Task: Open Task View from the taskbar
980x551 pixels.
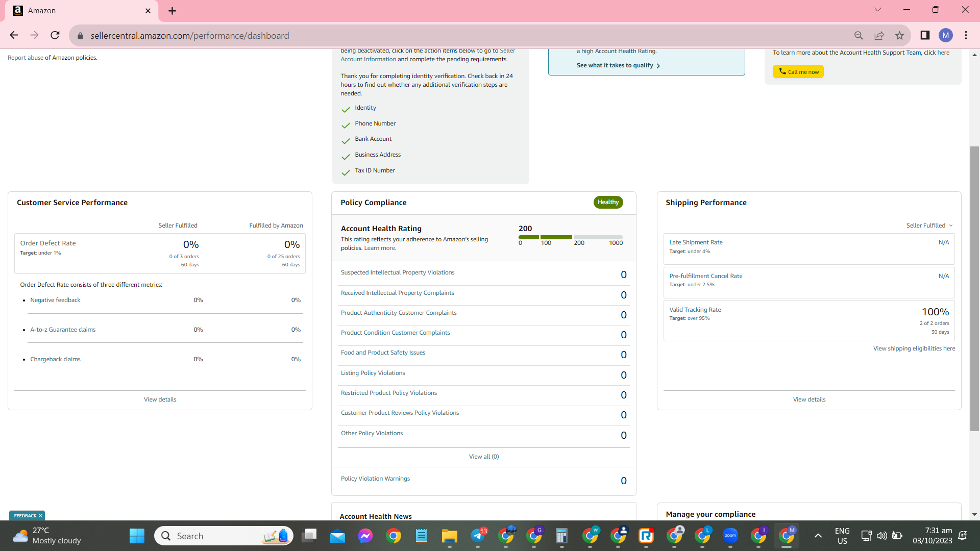Action: pyautogui.click(x=309, y=536)
